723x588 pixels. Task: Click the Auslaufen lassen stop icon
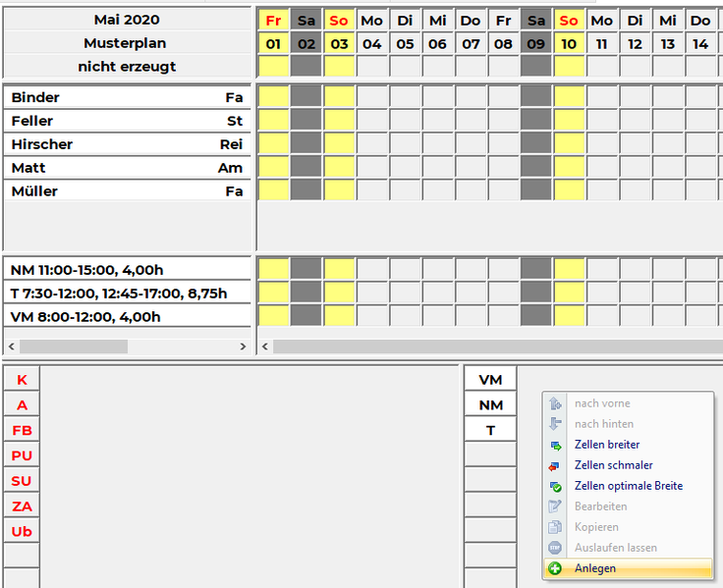coord(555,548)
